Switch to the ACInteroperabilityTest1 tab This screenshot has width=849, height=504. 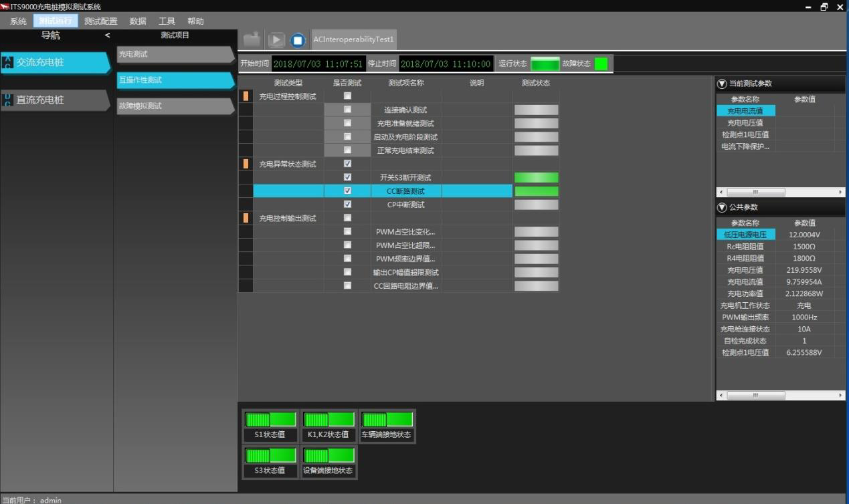pyautogui.click(x=354, y=40)
